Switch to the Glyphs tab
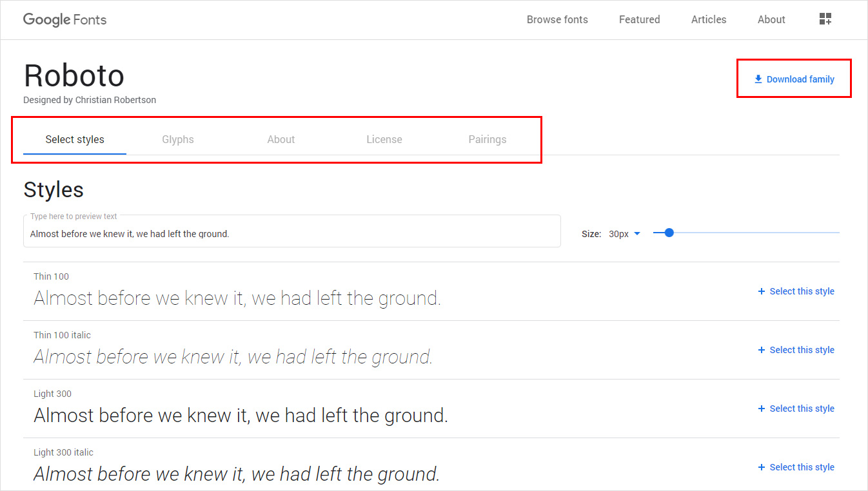 point(178,139)
